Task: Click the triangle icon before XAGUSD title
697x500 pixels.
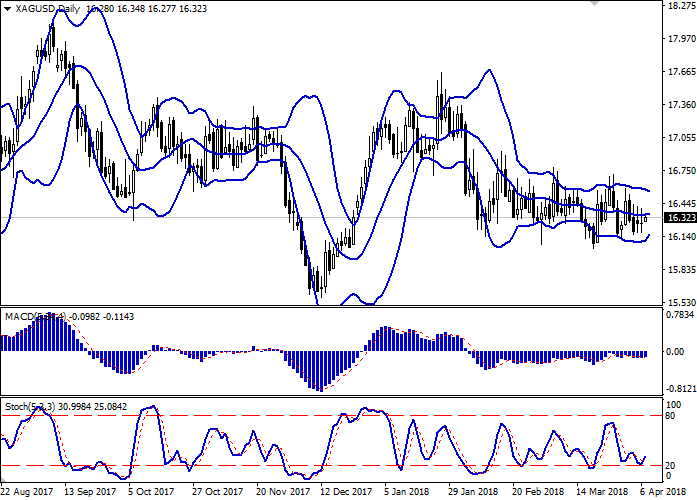Action: 6,7
